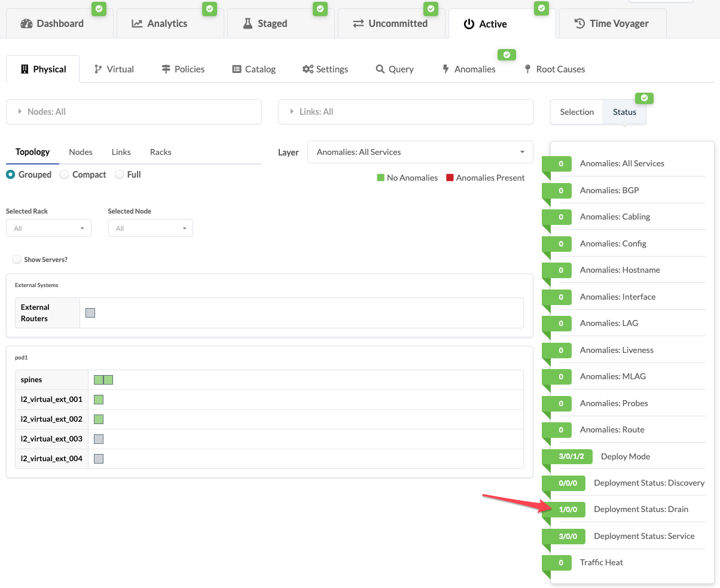Click the l2_virtual_ext_004 node square
This screenshot has width=720, height=588.
(x=99, y=459)
